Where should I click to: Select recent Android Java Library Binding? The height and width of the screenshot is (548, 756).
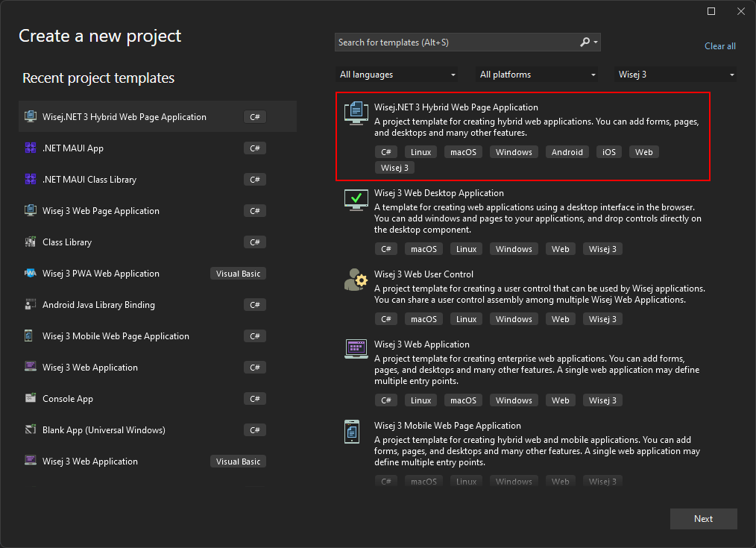(157, 305)
